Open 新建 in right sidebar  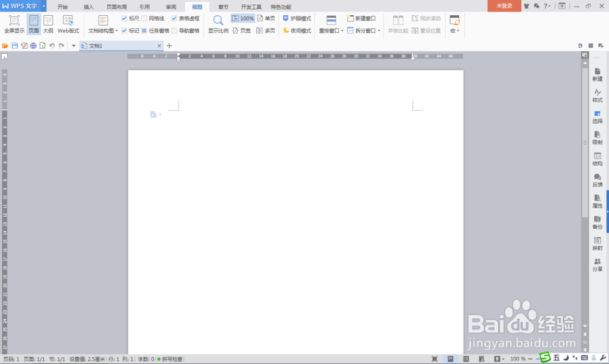(597, 74)
